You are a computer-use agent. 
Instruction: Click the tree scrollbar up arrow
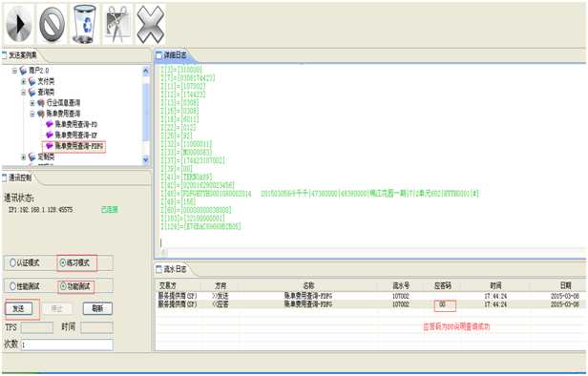coord(146,71)
